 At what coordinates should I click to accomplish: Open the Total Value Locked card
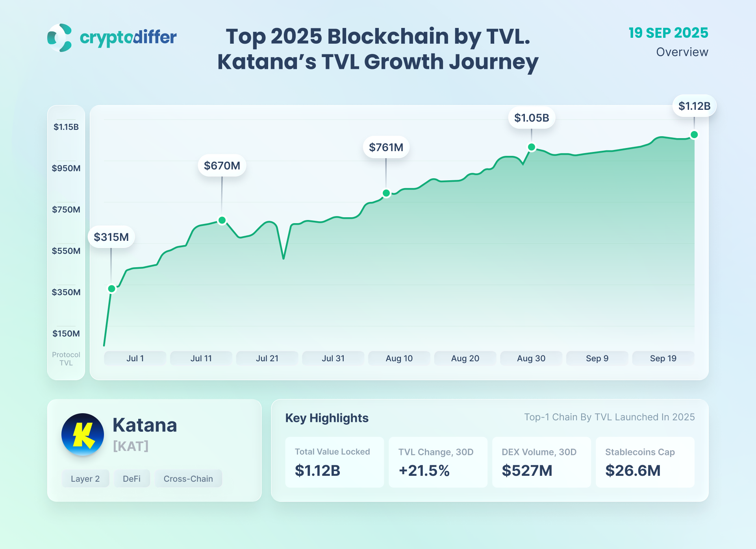334,462
